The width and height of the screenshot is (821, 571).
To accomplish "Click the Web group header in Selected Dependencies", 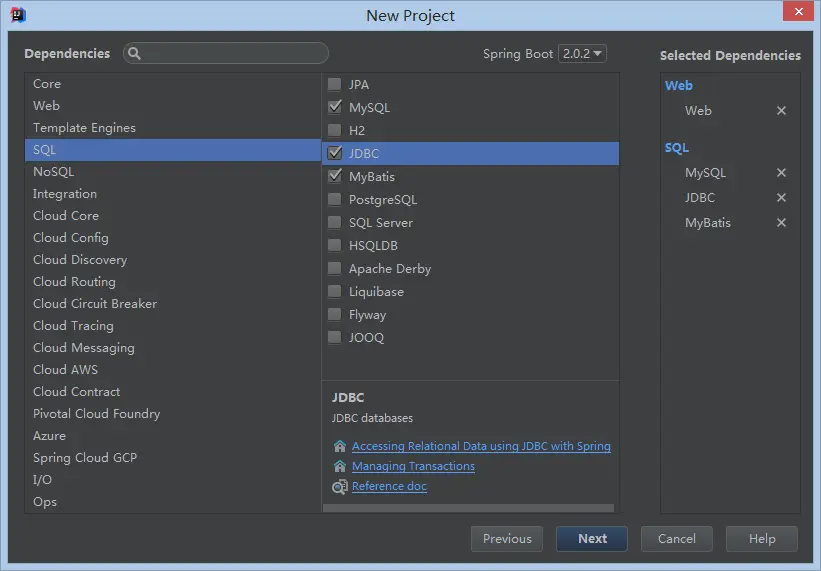I will 679,85.
